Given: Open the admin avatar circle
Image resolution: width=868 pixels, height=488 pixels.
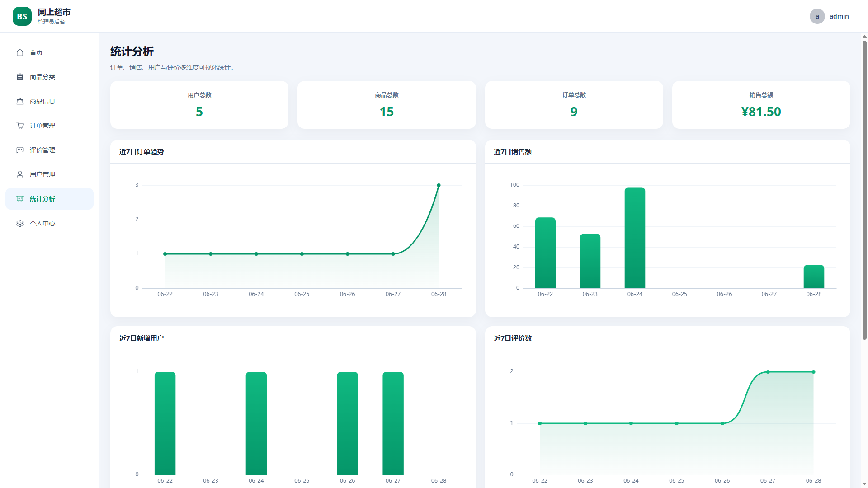Looking at the screenshot, I should 817,16.
